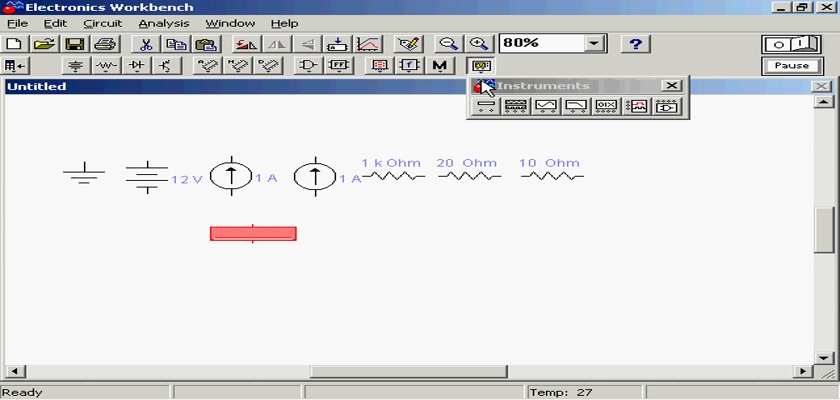Open an existing circuit file
The height and width of the screenshot is (400, 840).
coord(46,44)
